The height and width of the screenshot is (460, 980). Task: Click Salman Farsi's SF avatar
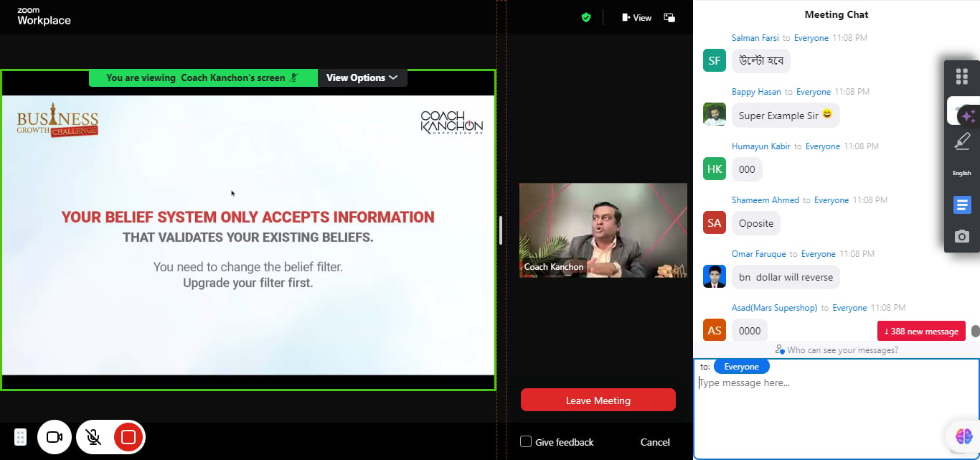click(x=715, y=61)
